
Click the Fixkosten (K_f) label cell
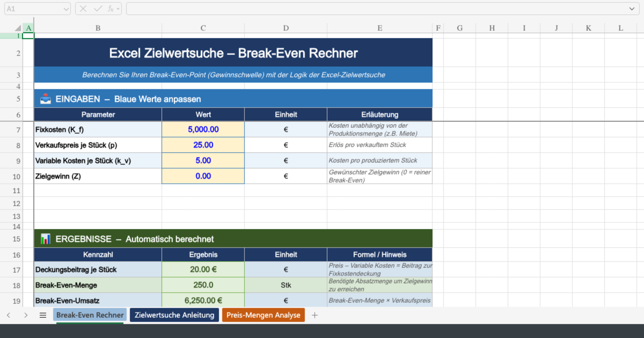(98, 129)
